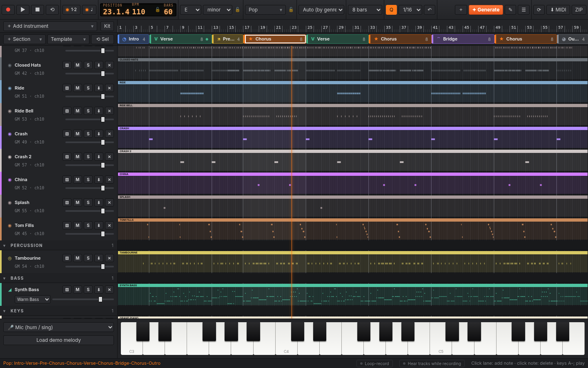Select the first Verse section block
The height and width of the screenshot is (368, 588).
(x=180, y=39)
